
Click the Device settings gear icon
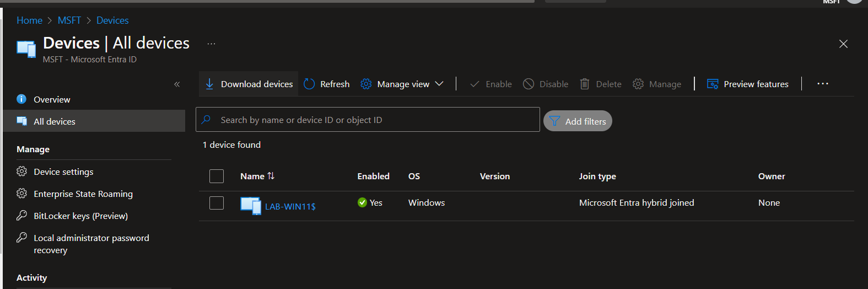21,172
